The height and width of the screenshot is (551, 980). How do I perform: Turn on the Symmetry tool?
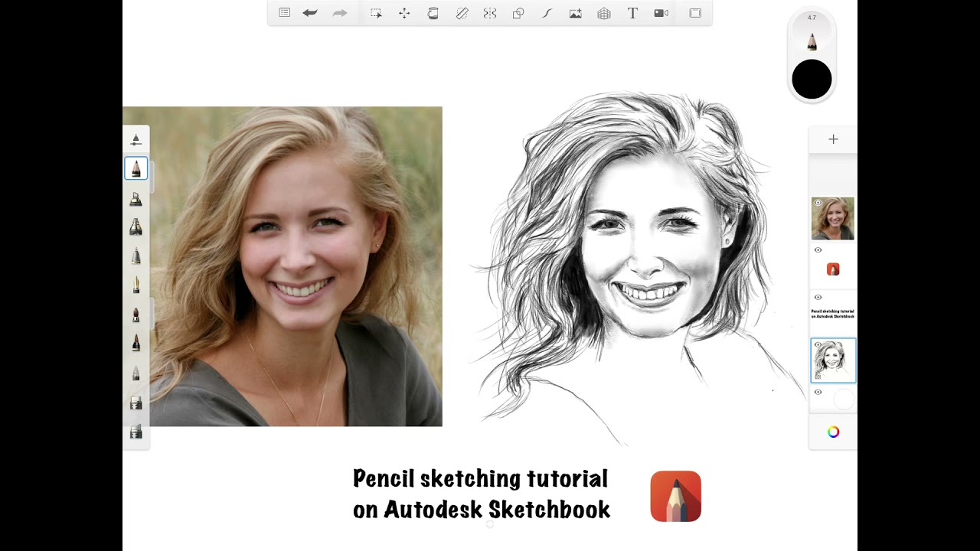coord(490,13)
